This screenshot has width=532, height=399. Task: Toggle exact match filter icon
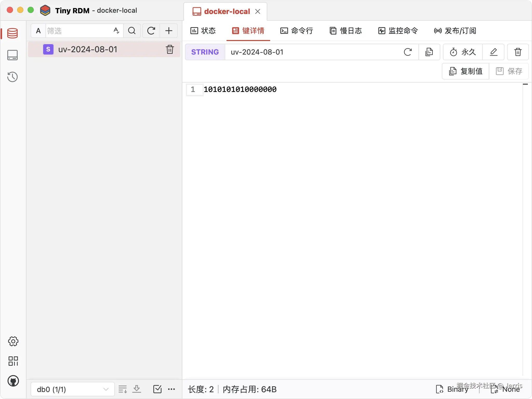click(x=116, y=31)
